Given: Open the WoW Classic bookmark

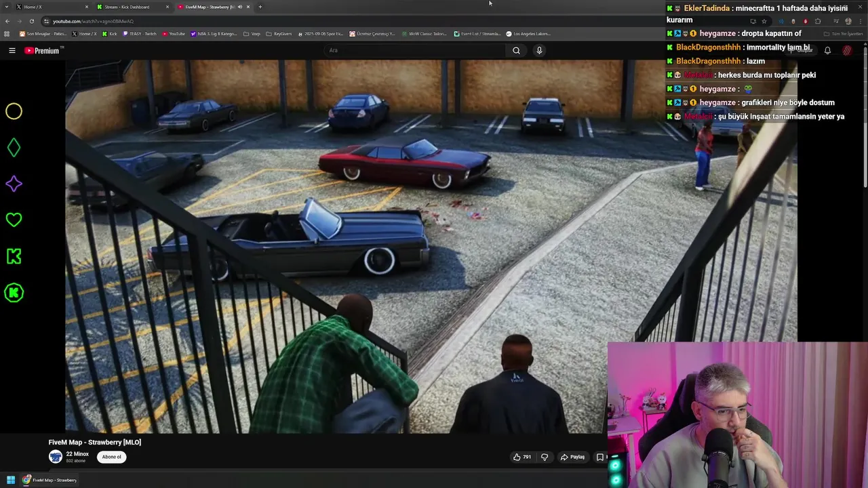Looking at the screenshot, I should pyautogui.click(x=424, y=33).
